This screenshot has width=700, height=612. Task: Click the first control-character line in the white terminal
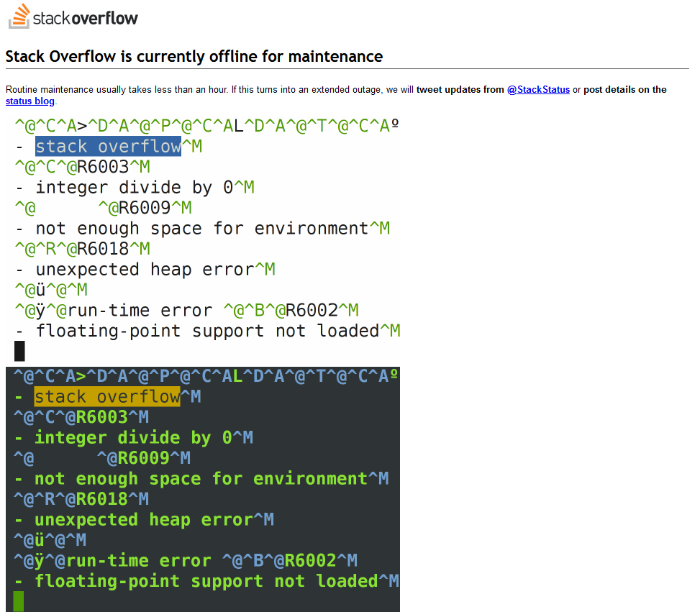pyautogui.click(x=206, y=126)
